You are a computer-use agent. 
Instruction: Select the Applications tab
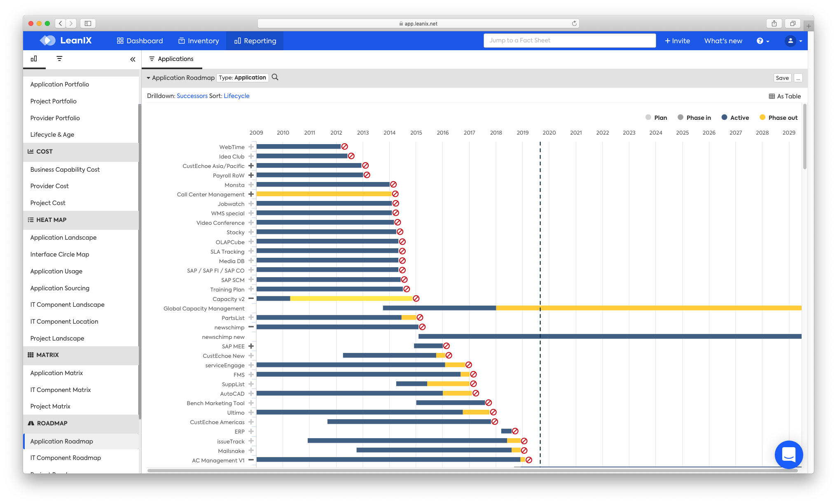click(171, 59)
